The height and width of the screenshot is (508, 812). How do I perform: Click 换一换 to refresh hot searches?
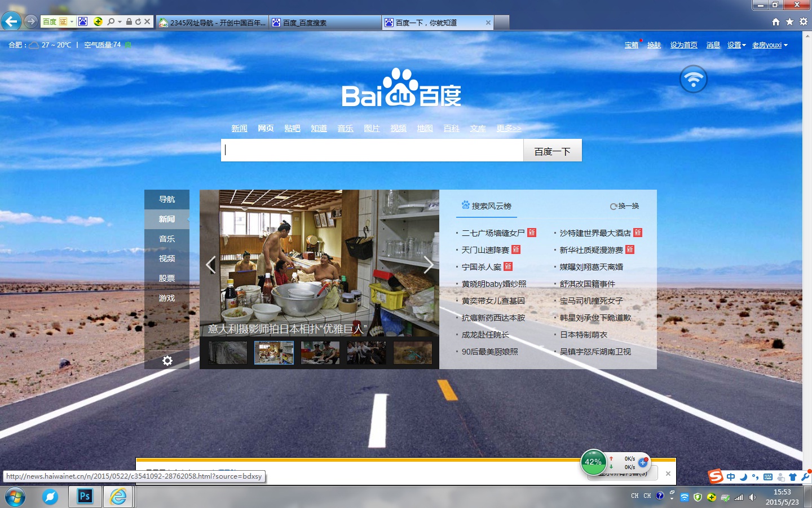tap(625, 206)
